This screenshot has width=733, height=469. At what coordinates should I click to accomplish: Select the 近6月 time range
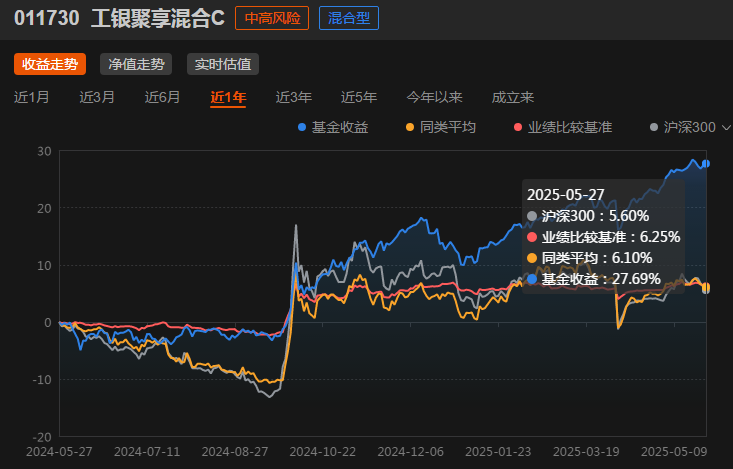[163, 97]
